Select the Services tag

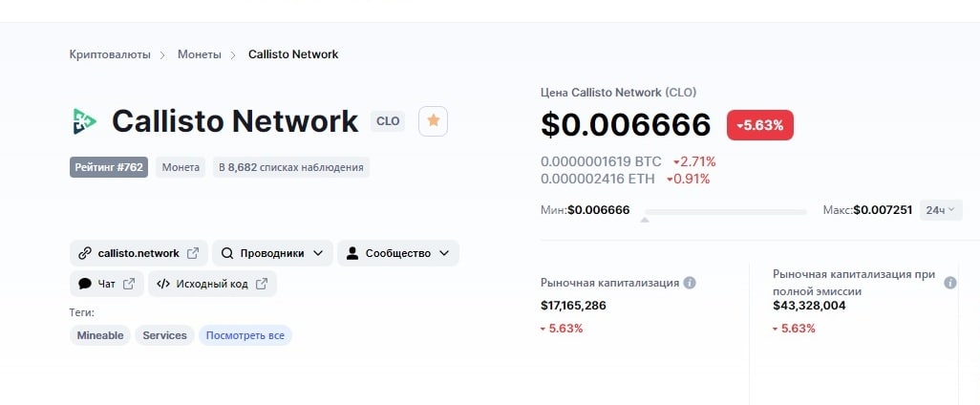click(164, 335)
